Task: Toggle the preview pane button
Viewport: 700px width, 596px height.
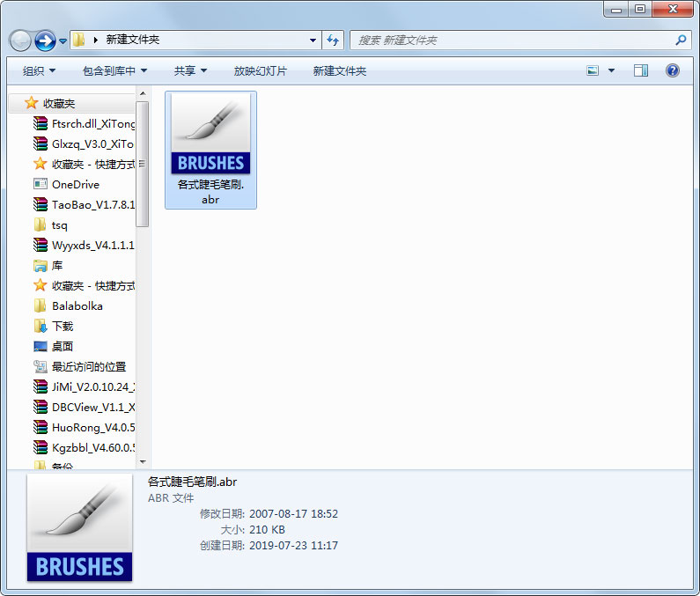Action: pos(641,70)
